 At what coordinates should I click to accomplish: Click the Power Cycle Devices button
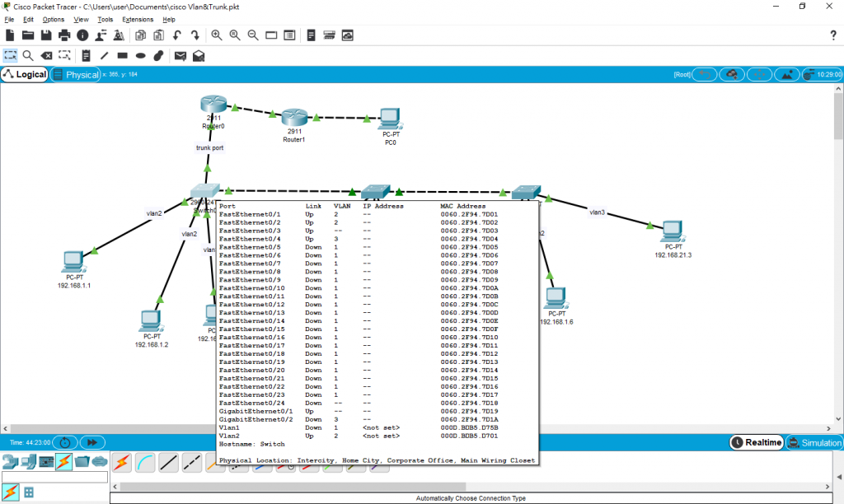pos(65,442)
